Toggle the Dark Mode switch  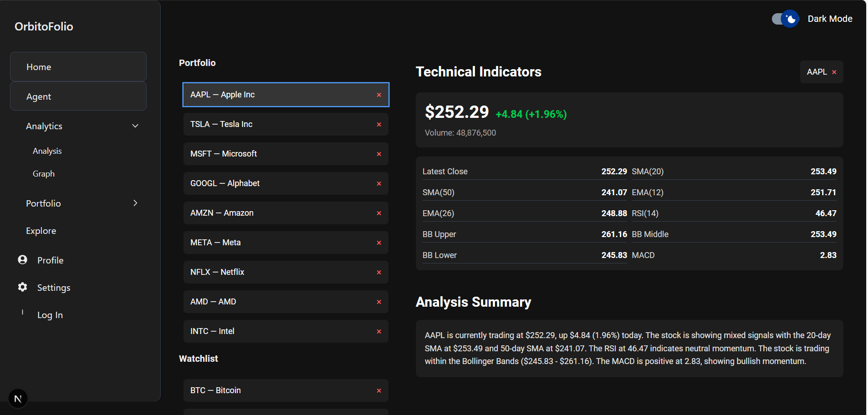(x=785, y=19)
